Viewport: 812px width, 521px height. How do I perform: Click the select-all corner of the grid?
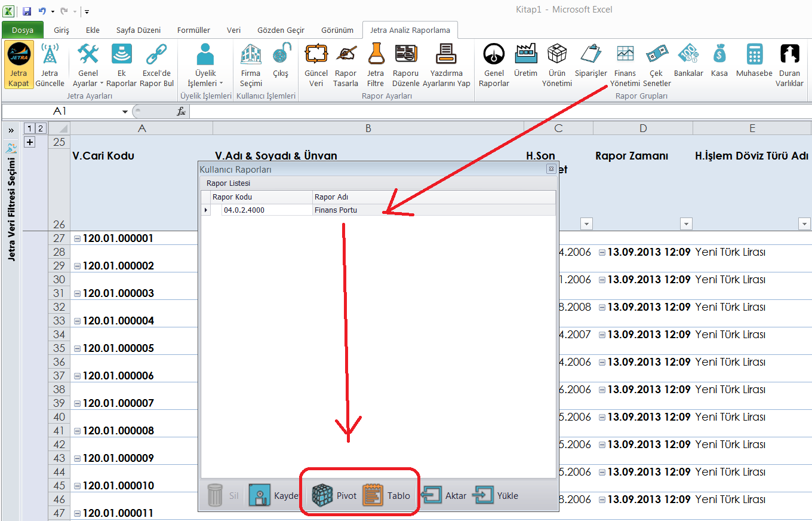click(x=59, y=128)
